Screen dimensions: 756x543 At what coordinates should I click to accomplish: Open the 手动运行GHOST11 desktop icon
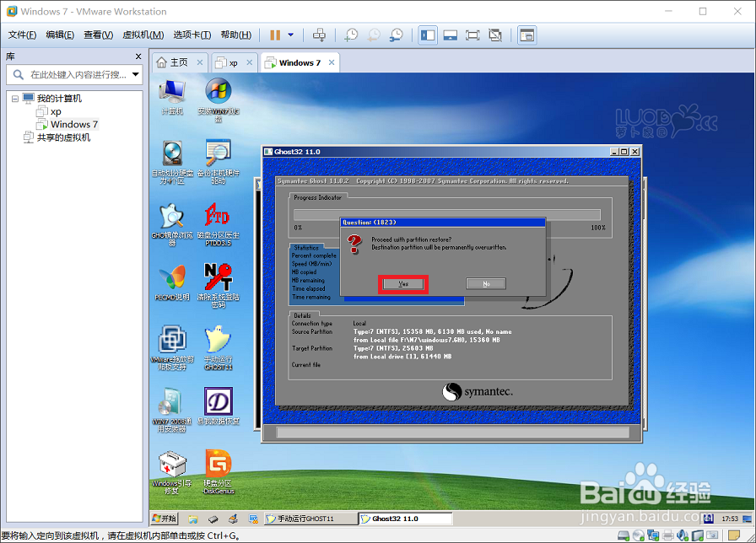tap(219, 348)
